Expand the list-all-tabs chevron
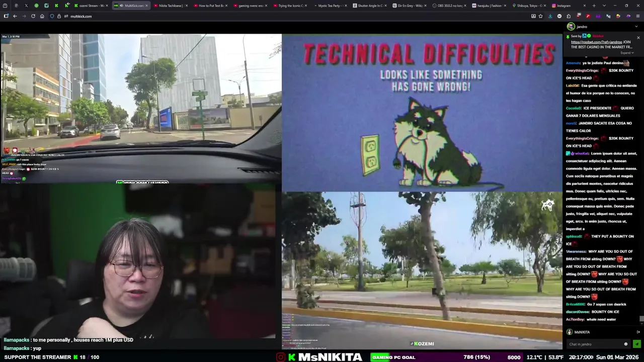 pyautogui.click(x=604, y=6)
